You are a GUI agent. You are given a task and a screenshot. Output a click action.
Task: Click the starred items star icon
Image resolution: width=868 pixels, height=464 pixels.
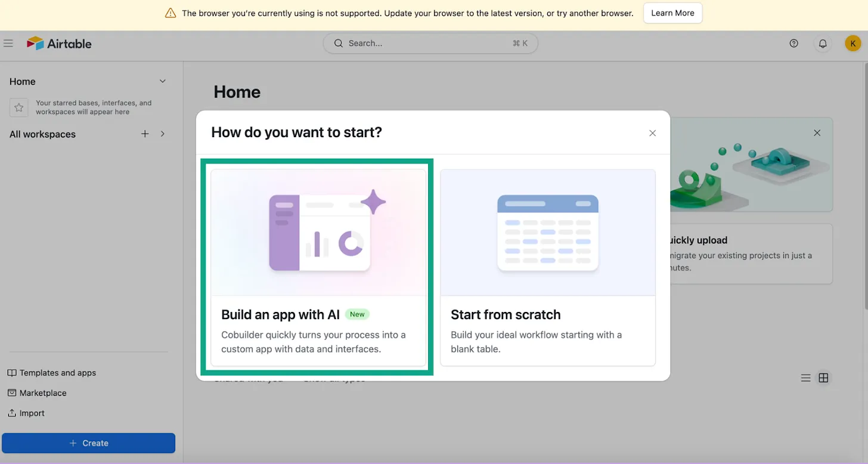click(19, 107)
